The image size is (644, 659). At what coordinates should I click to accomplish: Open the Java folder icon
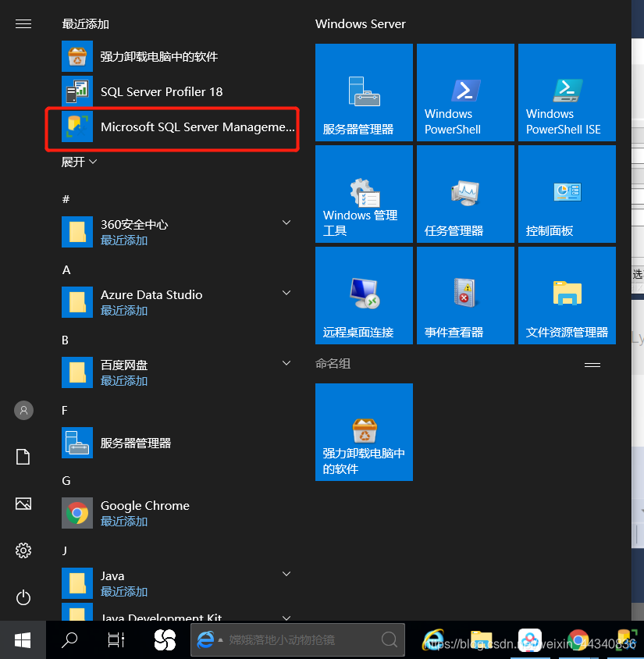pyautogui.click(x=77, y=583)
